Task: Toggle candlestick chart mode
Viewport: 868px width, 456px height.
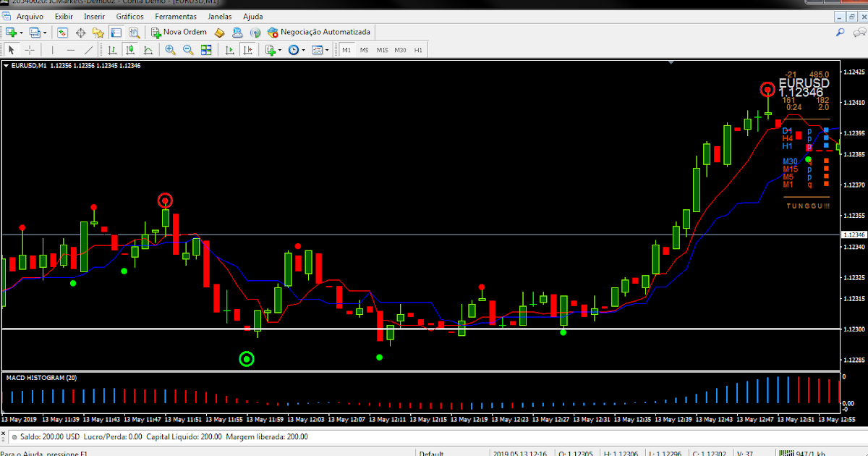Action: (130, 50)
